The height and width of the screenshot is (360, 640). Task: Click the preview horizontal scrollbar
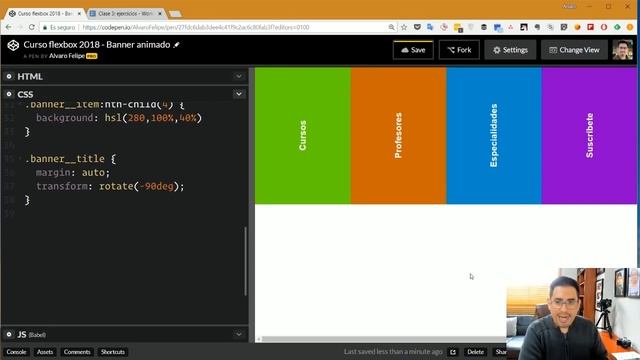click(x=384, y=339)
